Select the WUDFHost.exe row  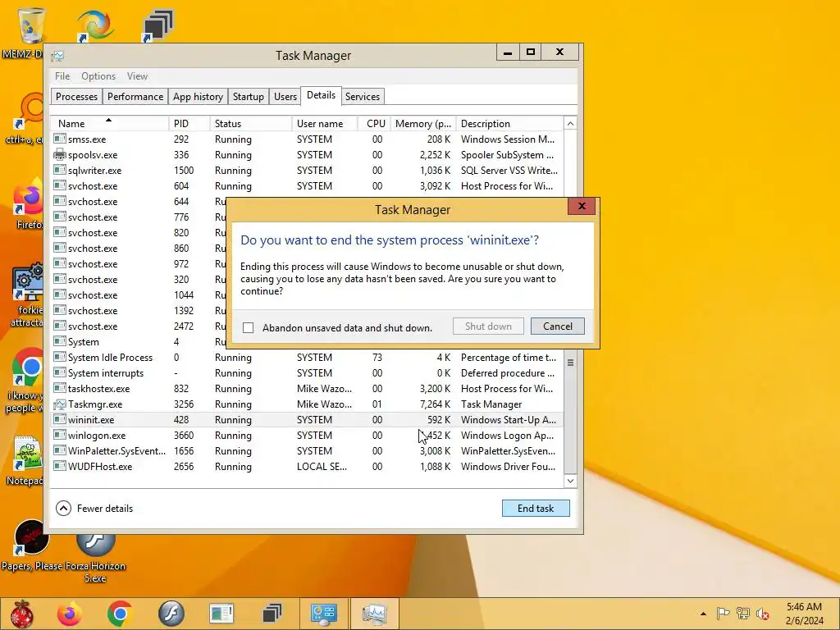(308, 466)
